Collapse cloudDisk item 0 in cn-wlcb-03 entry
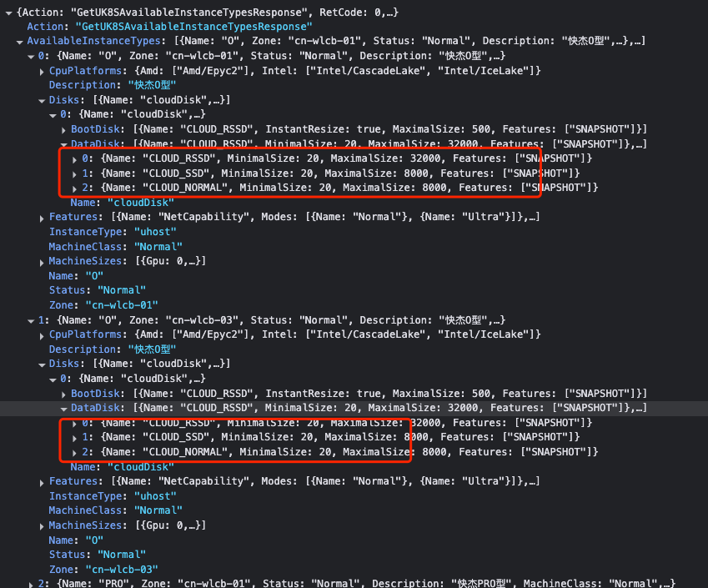Image resolution: width=708 pixels, height=588 pixels. pos(53,379)
